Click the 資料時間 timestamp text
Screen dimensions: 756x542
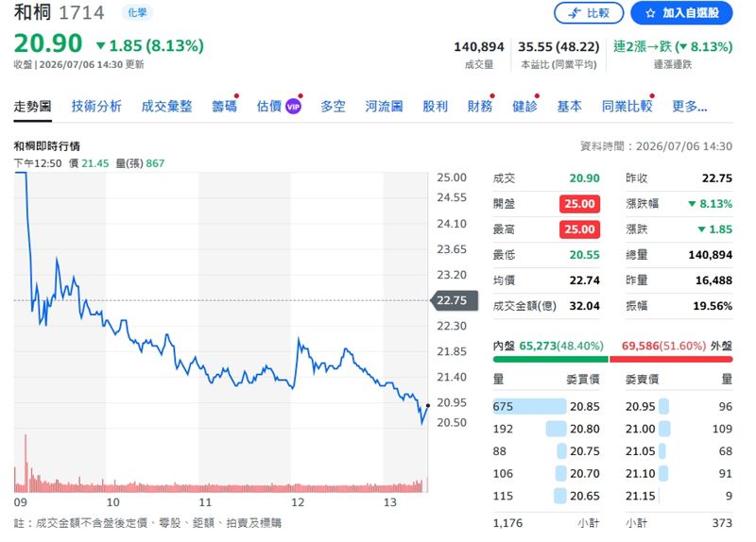click(656, 146)
